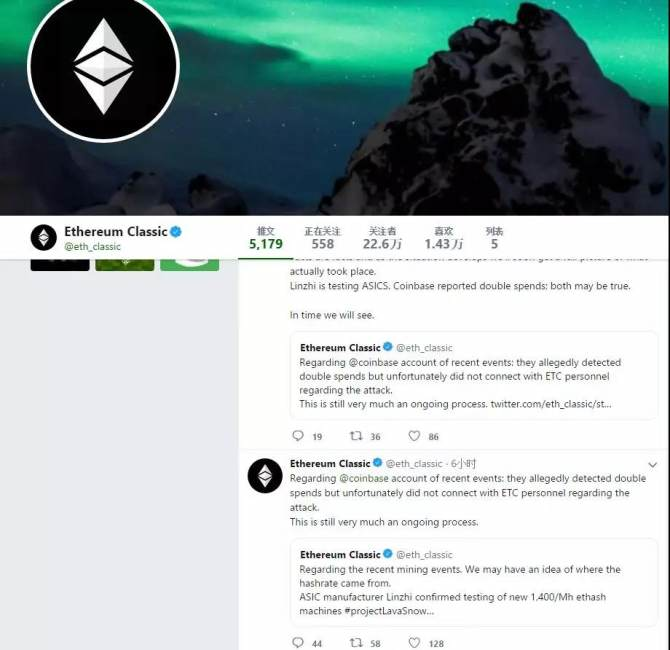Click the avatar beside the 6-hour-old tweet
The height and width of the screenshot is (650, 670).
coord(265,476)
